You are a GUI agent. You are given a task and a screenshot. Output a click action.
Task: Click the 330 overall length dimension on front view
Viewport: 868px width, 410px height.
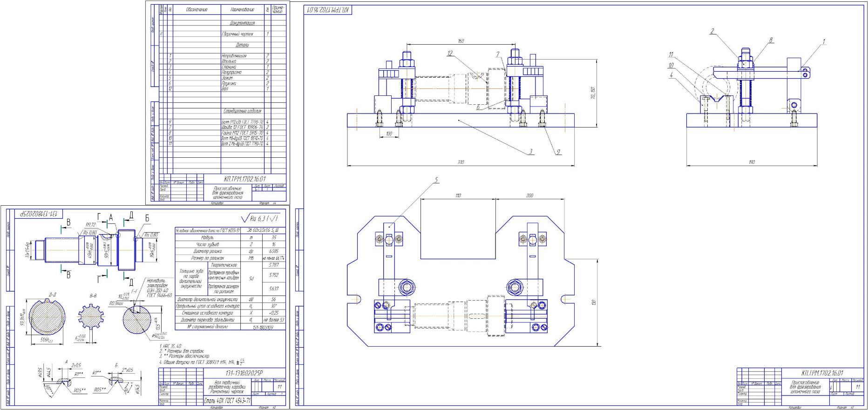461,162
